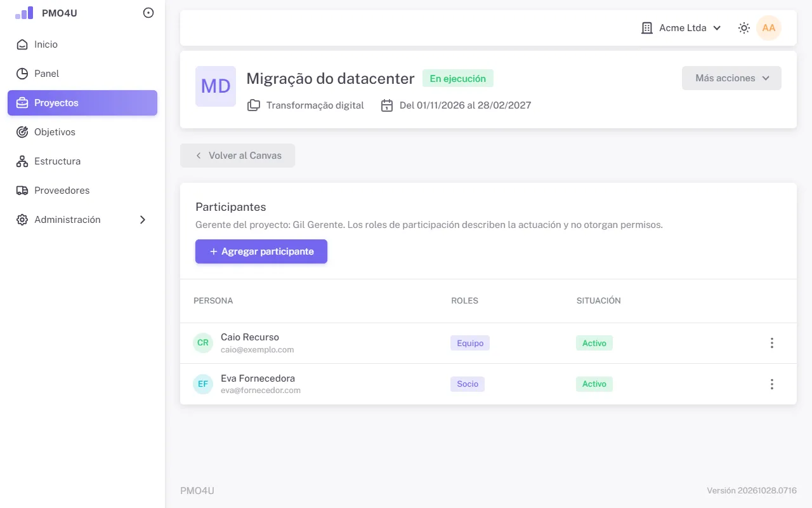
Task: Open the Inicio menu item
Action: pyautogui.click(x=82, y=44)
